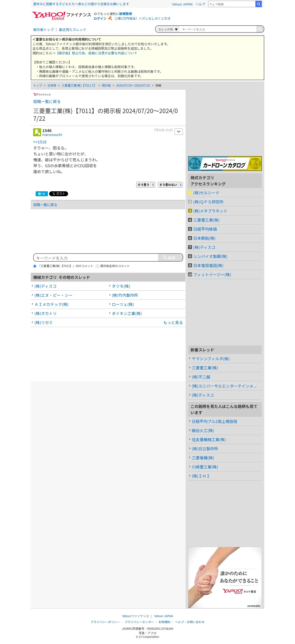Click the 日本株 breadcrumb
Screen dimensions: 295x644
[x=52, y=86]
